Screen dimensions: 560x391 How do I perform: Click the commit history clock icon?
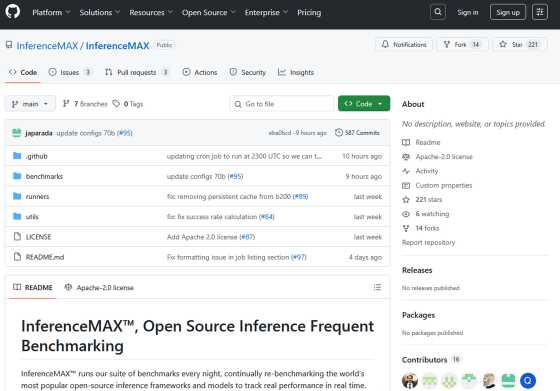click(x=339, y=132)
